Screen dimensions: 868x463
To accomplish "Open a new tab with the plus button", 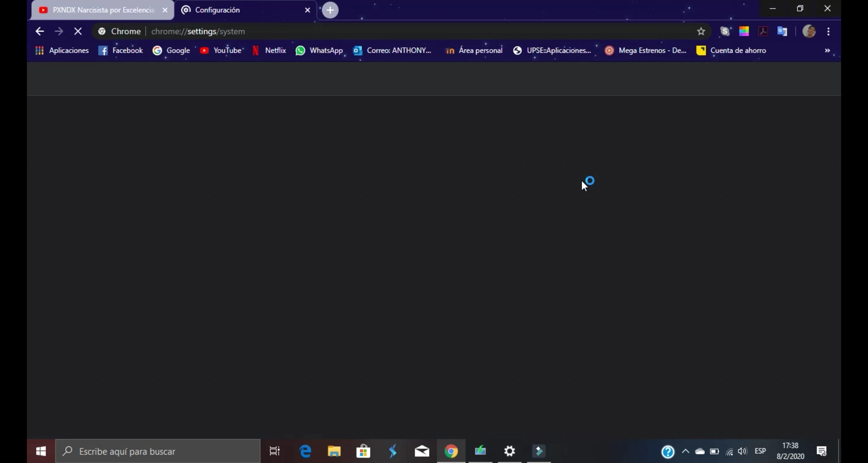I will pyautogui.click(x=330, y=10).
